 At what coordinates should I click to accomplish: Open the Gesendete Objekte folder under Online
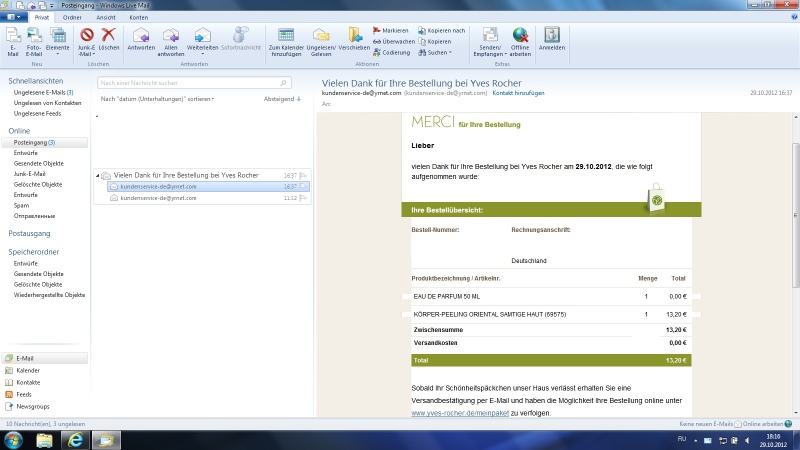tap(39, 163)
